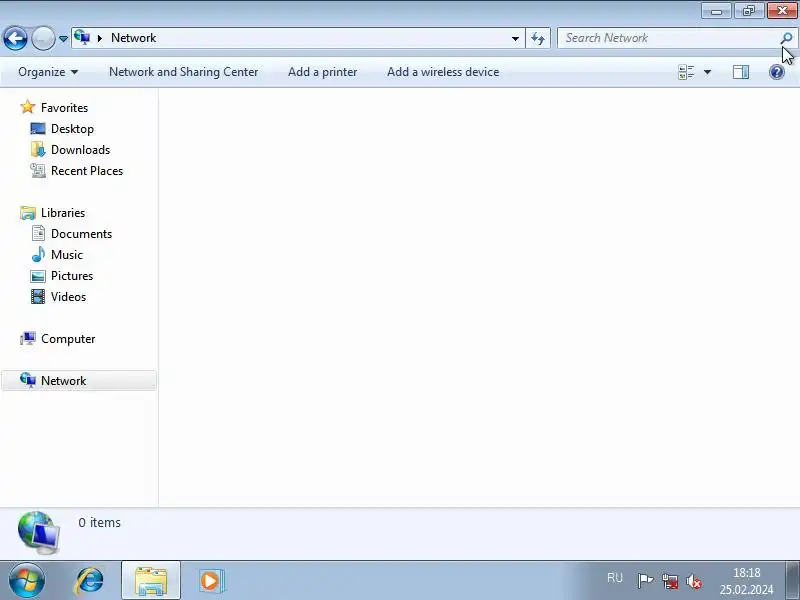Expand the address bar breadcrumb arrow before Network
This screenshot has height=600, width=800.
click(x=100, y=38)
